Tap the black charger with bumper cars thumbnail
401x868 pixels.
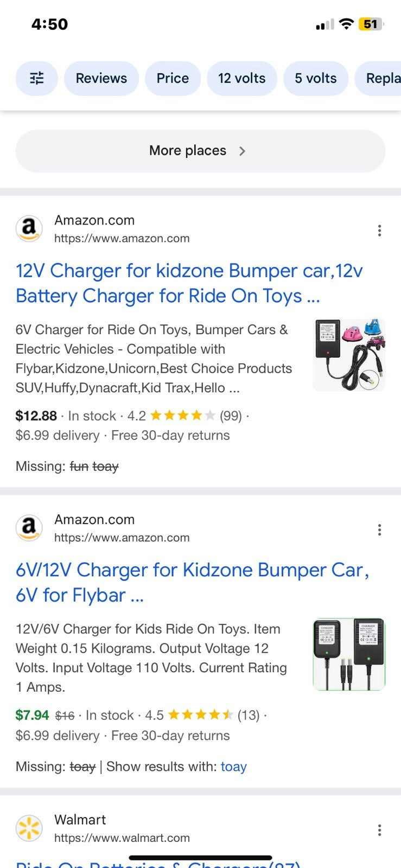click(x=349, y=355)
